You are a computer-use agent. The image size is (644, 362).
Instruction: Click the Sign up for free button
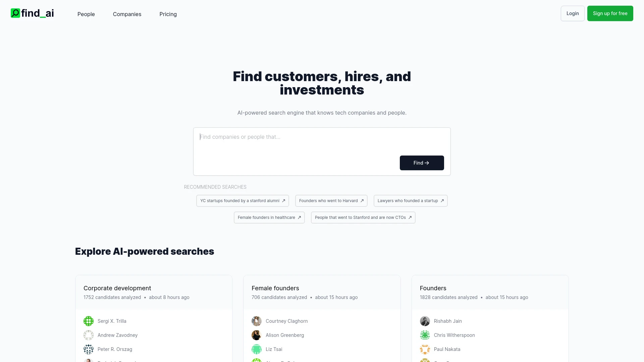(610, 13)
